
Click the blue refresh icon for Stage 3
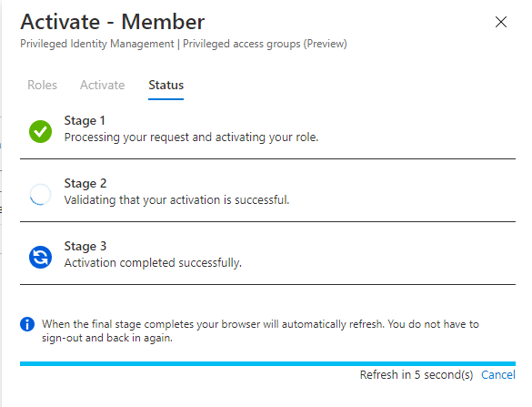coord(40,257)
